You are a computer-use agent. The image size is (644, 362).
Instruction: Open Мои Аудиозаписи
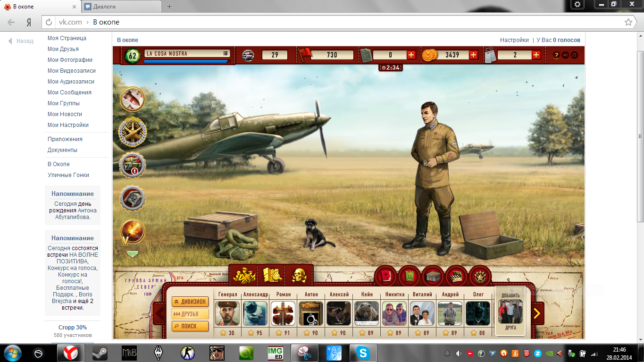(x=71, y=82)
